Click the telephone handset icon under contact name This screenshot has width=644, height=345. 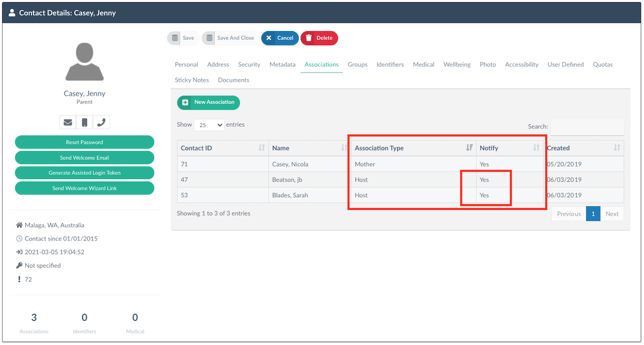point(102,122)
